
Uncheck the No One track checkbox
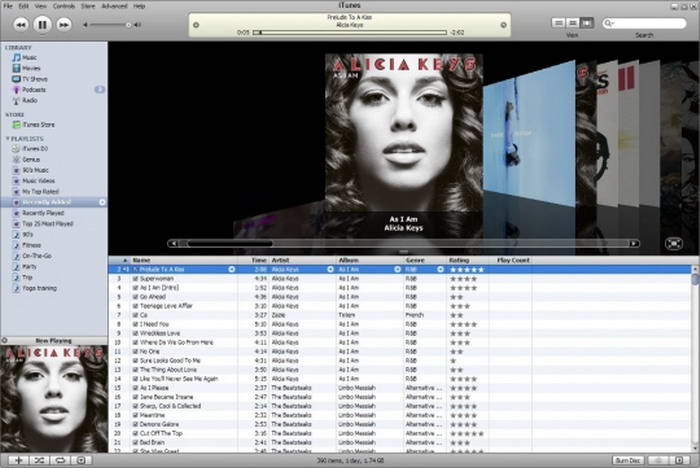pyautogui.click(x=135, y=351)
